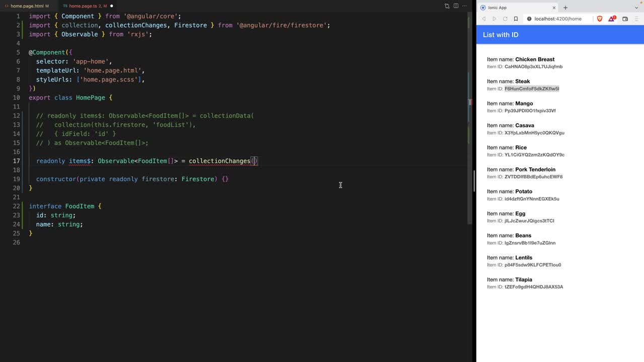This screenshot has height=362, width=644.
Task: Reload the localhost page
Action: click(505, 19)
